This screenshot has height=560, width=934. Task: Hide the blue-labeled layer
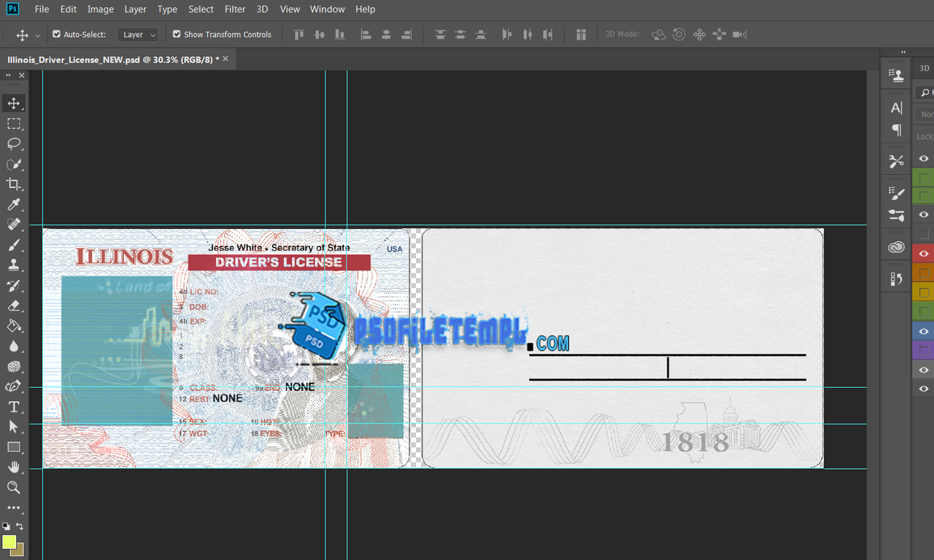pyautogui.click(x=924, y=332)
